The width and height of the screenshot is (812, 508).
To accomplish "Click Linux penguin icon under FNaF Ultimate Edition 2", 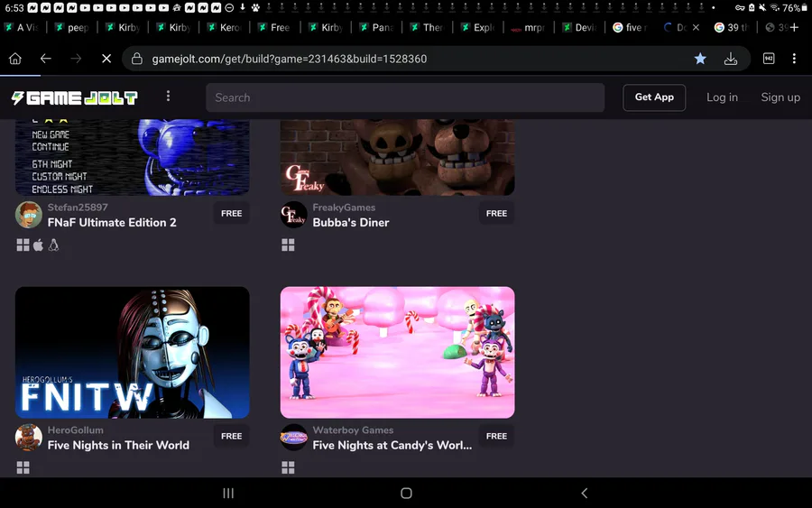I will coord(53,245).
